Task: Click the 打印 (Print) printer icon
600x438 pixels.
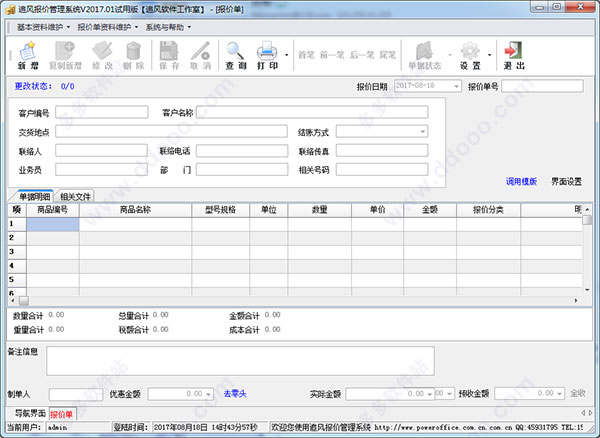Action: click(267, 55)
